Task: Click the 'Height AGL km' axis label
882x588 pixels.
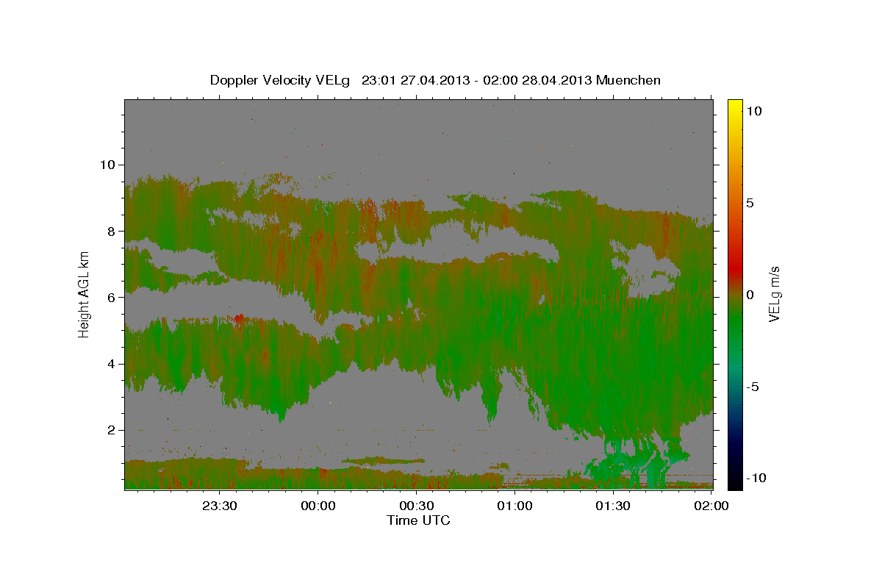Action: pos(85,294)
